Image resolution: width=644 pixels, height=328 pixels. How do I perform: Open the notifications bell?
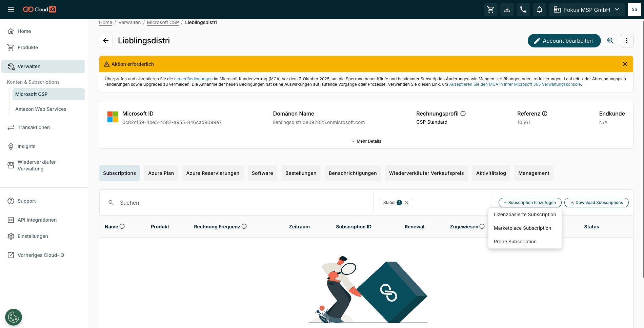539,9
